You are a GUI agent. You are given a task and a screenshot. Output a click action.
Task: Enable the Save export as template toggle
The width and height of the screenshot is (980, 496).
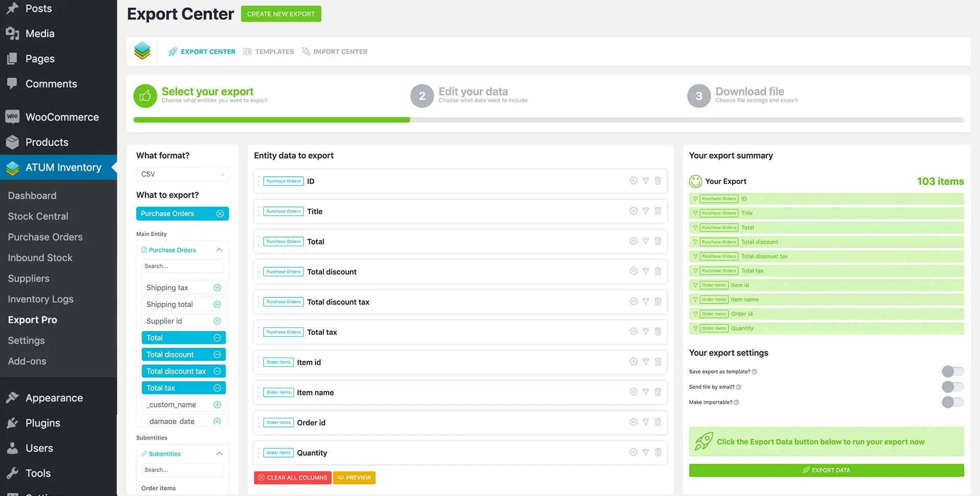952,371
